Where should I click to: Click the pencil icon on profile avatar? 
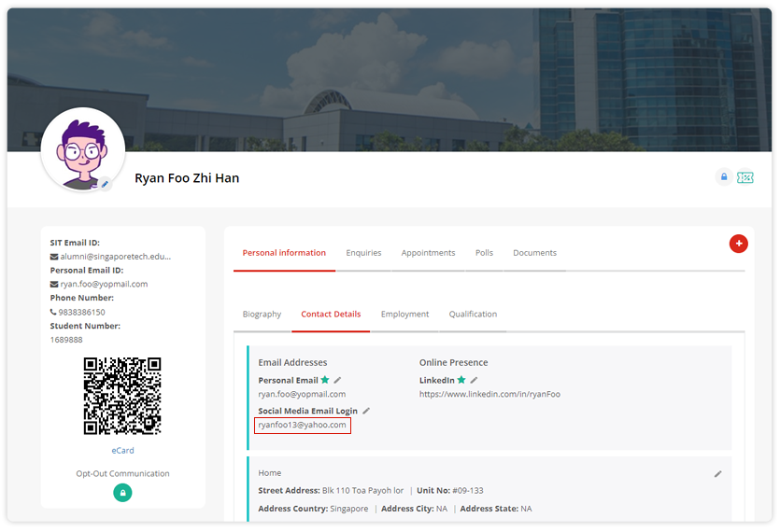click(105, 185)
